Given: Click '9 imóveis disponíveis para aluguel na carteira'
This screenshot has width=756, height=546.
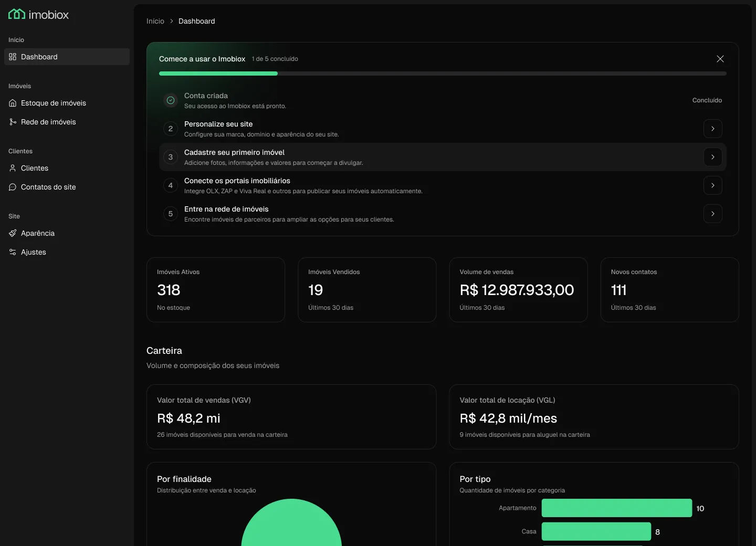Looking at the screenshot, I should 524,435.
